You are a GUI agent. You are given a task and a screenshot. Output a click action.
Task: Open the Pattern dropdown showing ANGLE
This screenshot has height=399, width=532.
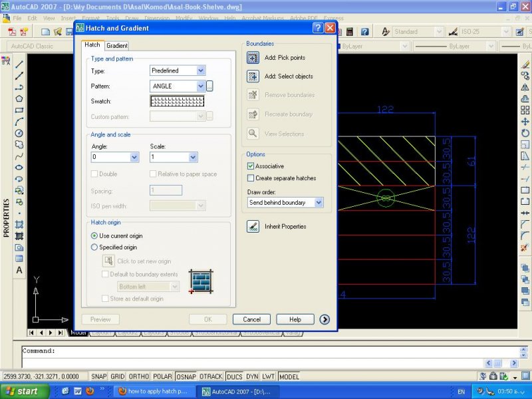(x=201, y=86)
